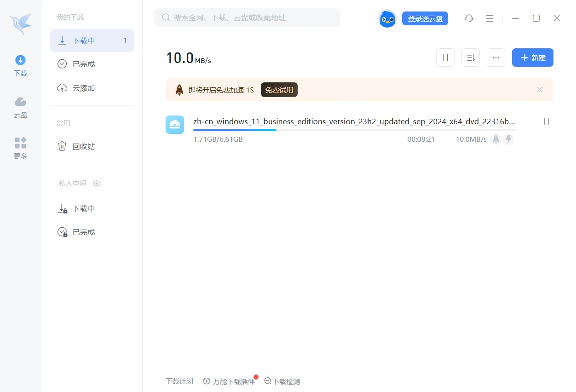Select the 已完成 completed list under 我的下载

[83, 64]
